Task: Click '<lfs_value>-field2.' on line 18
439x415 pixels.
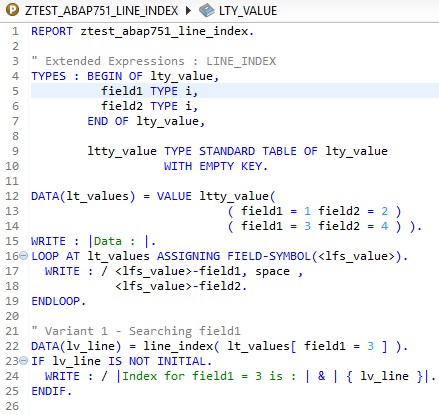Action: (x=181, y=286)
